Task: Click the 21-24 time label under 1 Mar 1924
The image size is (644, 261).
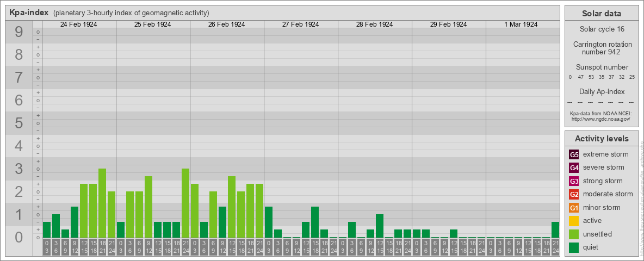Action: coord(555,247)
